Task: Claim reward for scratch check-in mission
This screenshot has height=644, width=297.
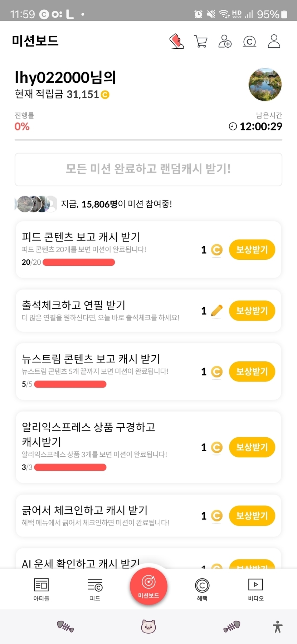Action: 252,515
